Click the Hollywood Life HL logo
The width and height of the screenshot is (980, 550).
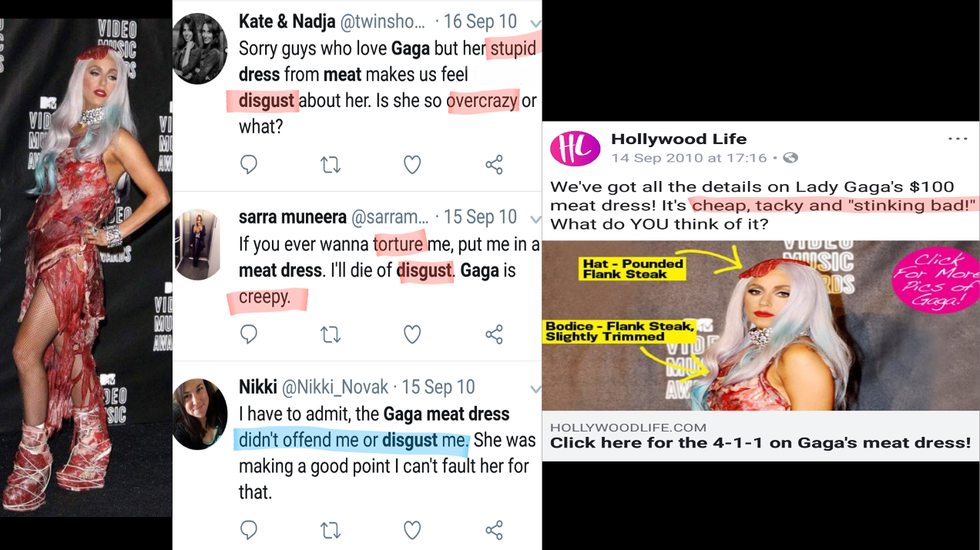574,147
